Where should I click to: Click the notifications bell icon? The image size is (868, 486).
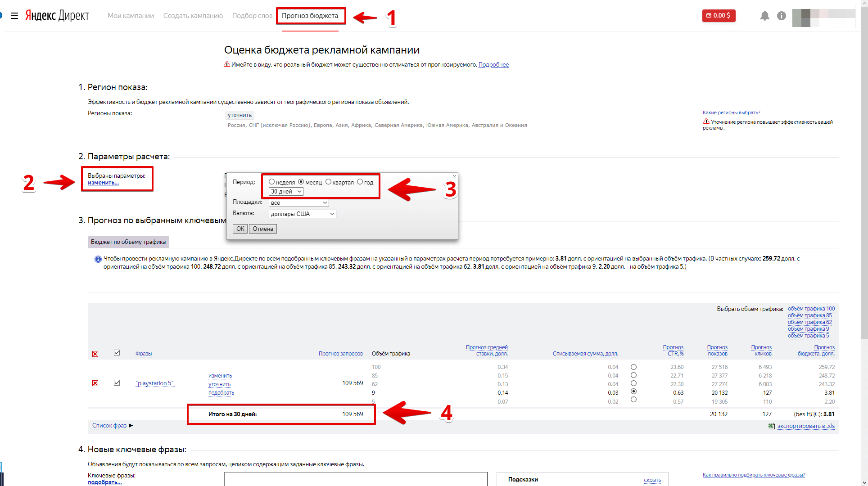click(764, 16)
